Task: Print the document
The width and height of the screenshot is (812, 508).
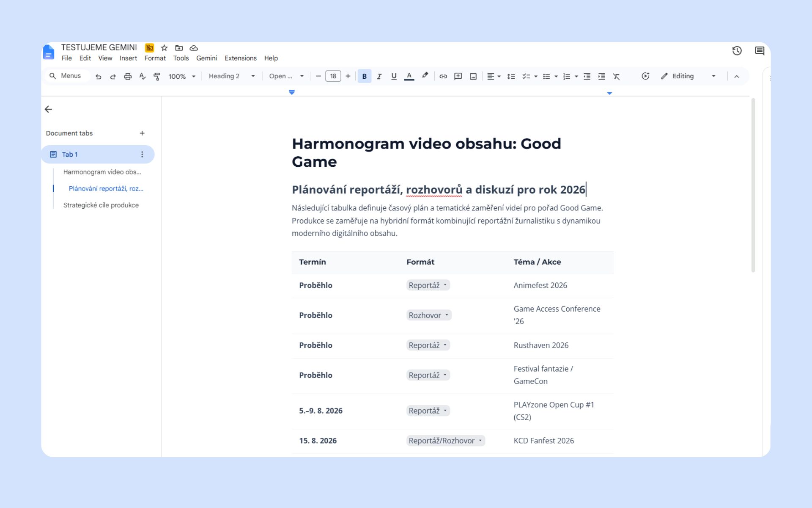Action: coord(128,76)
